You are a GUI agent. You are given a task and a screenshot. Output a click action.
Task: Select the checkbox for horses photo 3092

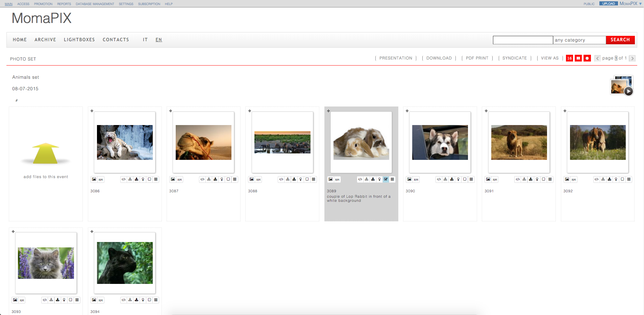622,179
